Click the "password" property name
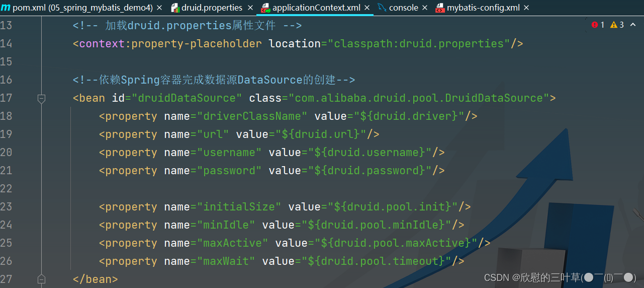Screen dimensions: 644x288 229,171
